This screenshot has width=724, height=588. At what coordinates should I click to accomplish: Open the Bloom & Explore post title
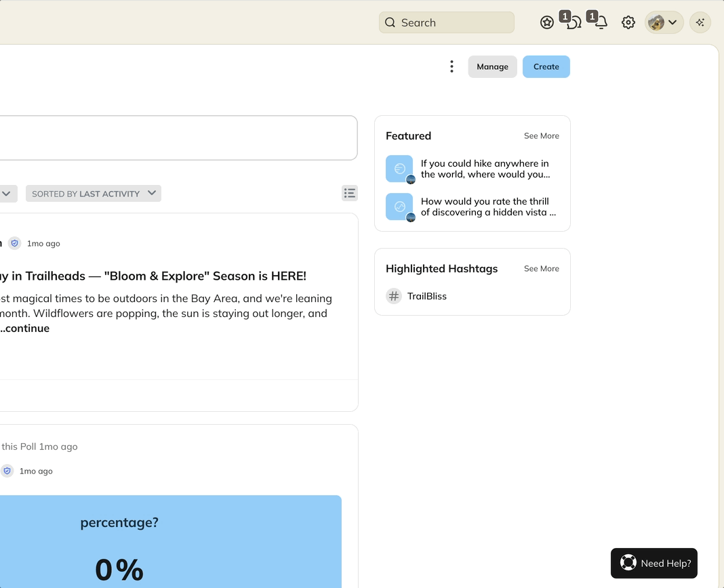[x=153, y=276]
